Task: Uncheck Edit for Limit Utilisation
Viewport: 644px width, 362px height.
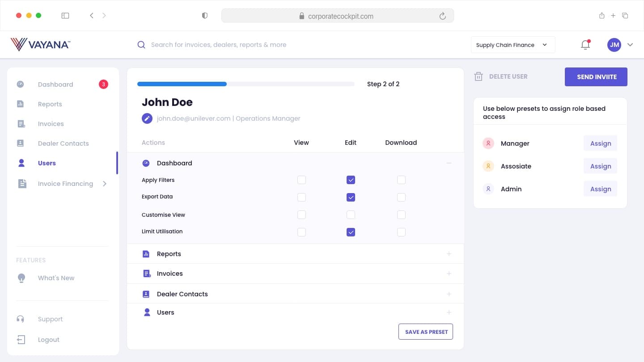Action: pos(351,232)
